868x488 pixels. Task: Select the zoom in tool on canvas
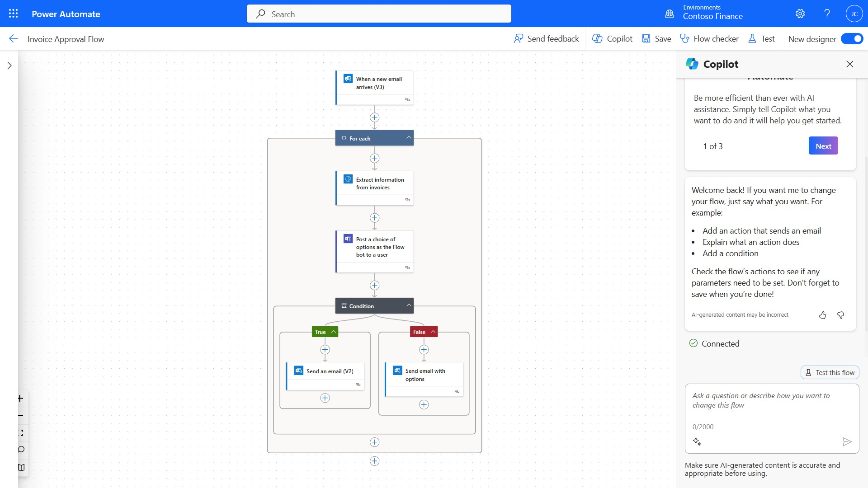tap(20, 398)
